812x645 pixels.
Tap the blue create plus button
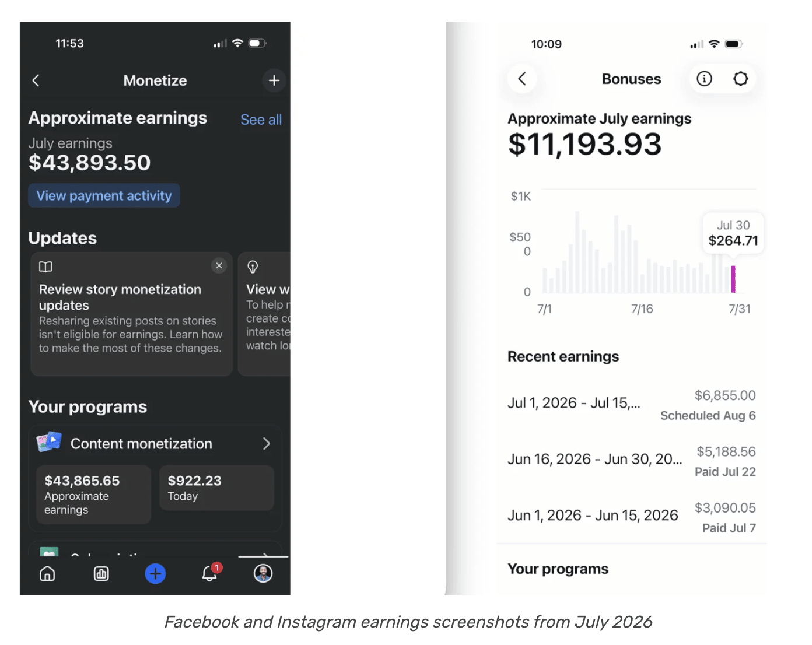point(155,574)
